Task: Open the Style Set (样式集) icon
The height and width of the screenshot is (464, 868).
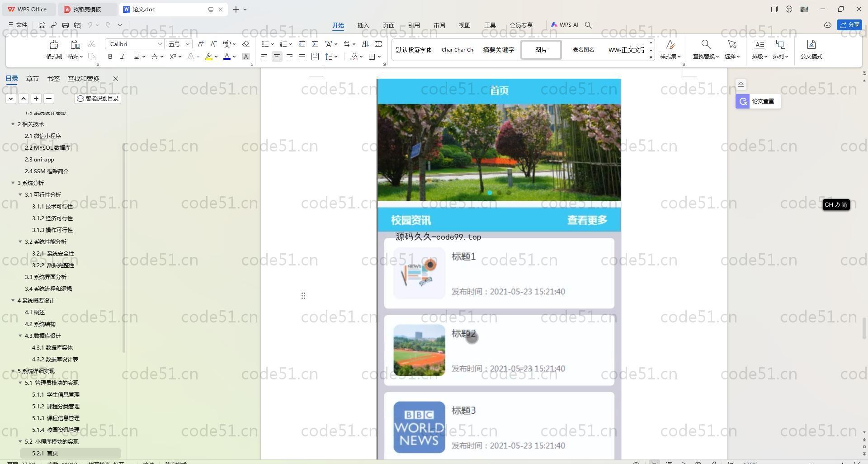Action: 670,44
